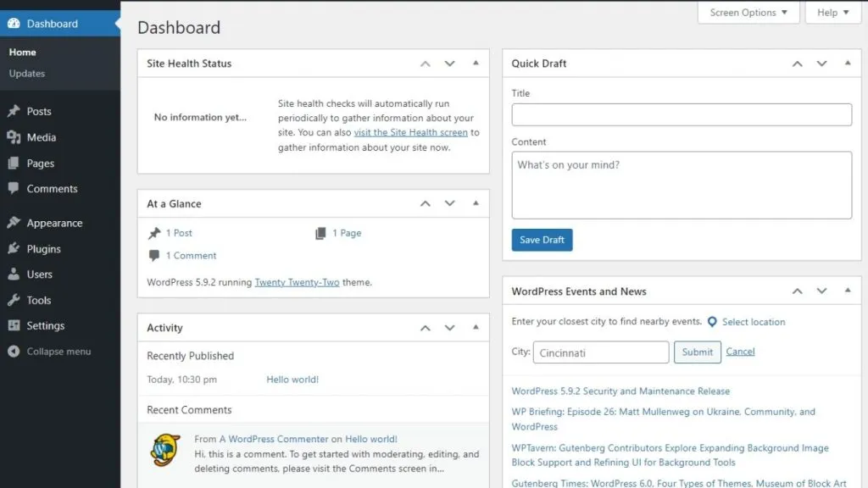Image resolution: width=868 pixels, height=488 pixels.
Task: Collapse the WordPress Events and News panel
Action: click(848, 291)
